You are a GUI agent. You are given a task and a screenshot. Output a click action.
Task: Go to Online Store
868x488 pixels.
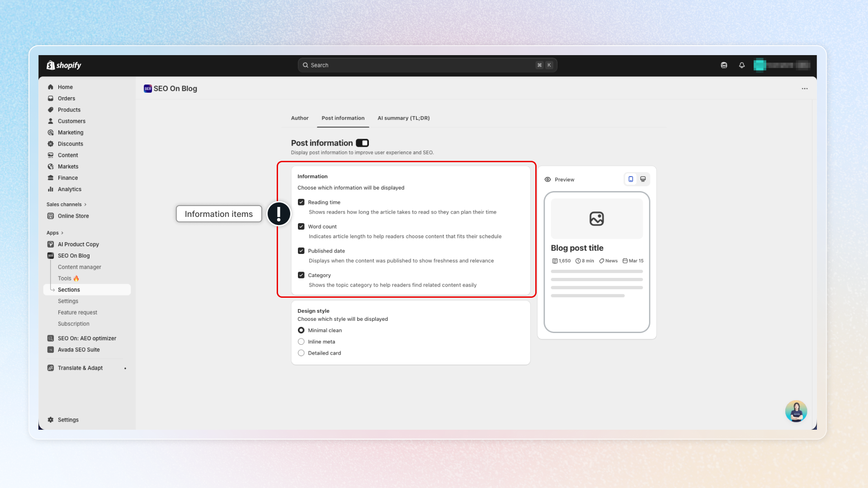click(73, 216)
